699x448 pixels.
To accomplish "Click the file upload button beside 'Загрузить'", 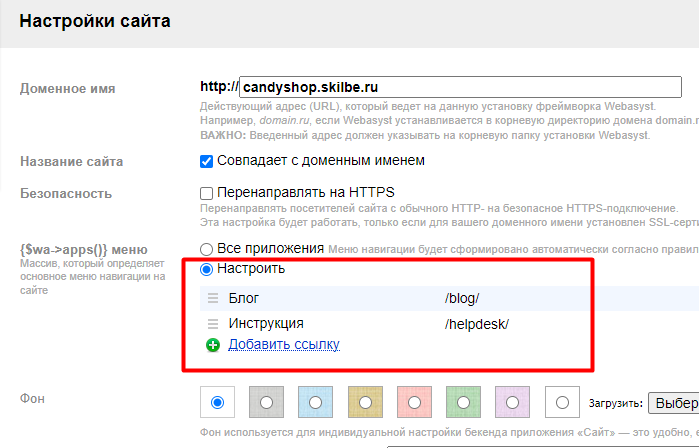I will [x=674, y=402].
